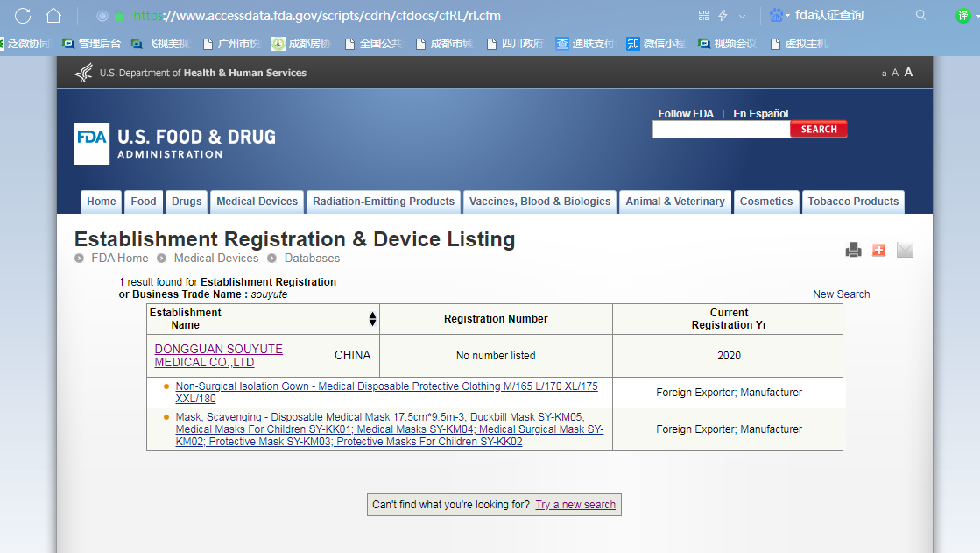Screen dimensions: 980x553
Task: Open the Food tab
Action: coord(144,202)
